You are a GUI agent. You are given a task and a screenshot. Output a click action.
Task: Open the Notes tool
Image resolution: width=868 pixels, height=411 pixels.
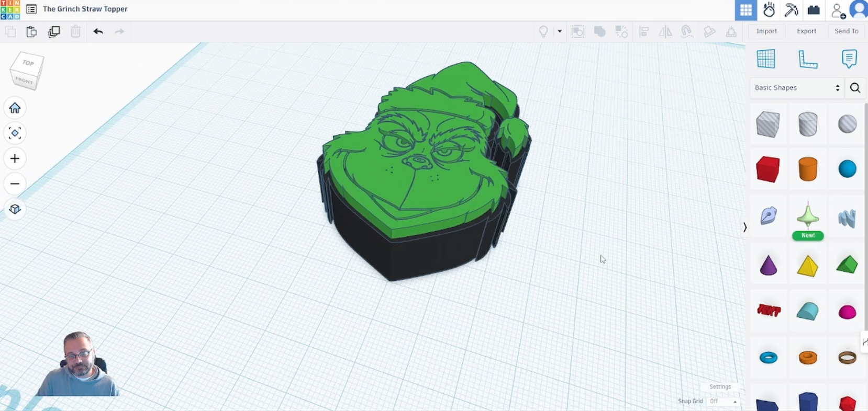[849, 59]
